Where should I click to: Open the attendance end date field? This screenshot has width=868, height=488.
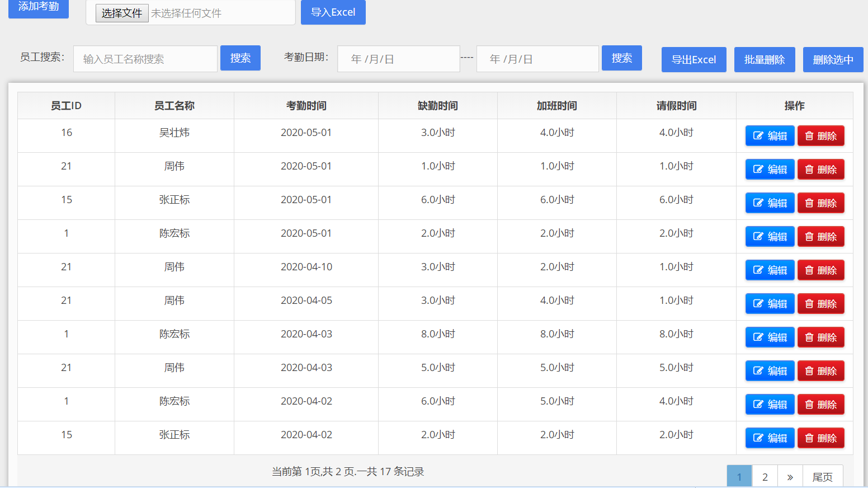(537, 59)
